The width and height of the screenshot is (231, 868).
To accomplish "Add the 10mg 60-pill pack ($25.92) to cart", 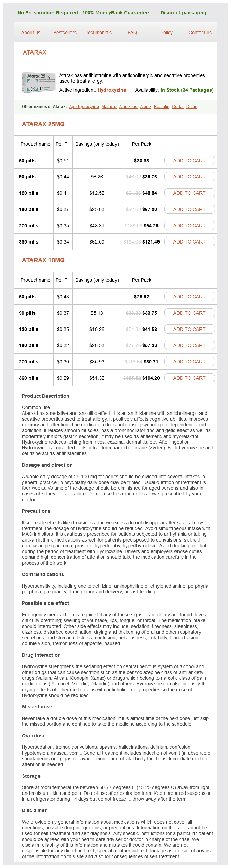I will click(189, 297).
